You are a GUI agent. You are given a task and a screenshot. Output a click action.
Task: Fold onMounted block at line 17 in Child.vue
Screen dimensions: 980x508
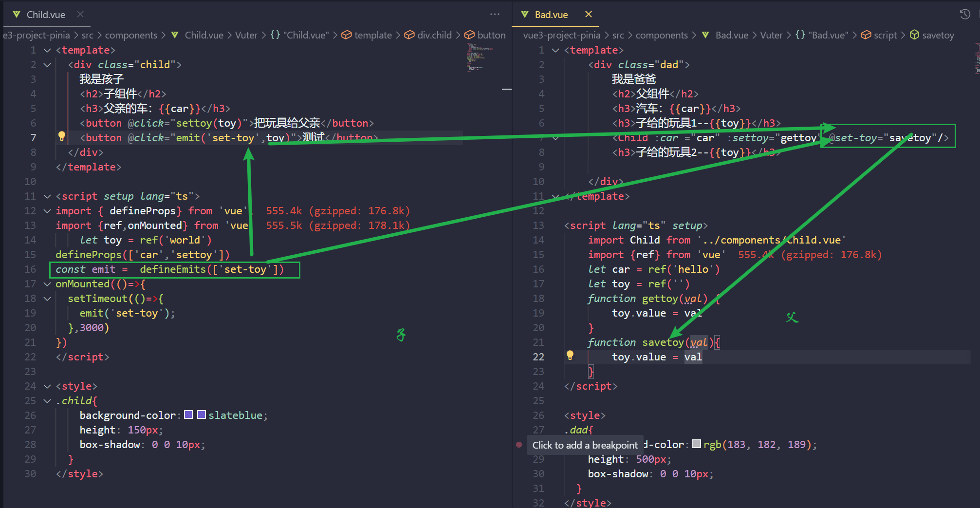47,284
